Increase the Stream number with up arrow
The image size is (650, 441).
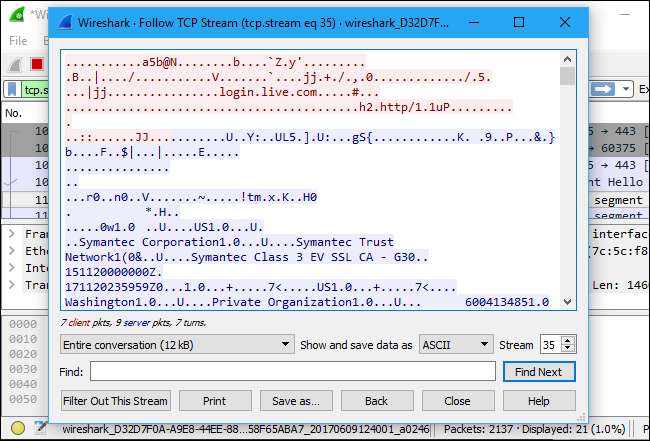click(568, 340)
